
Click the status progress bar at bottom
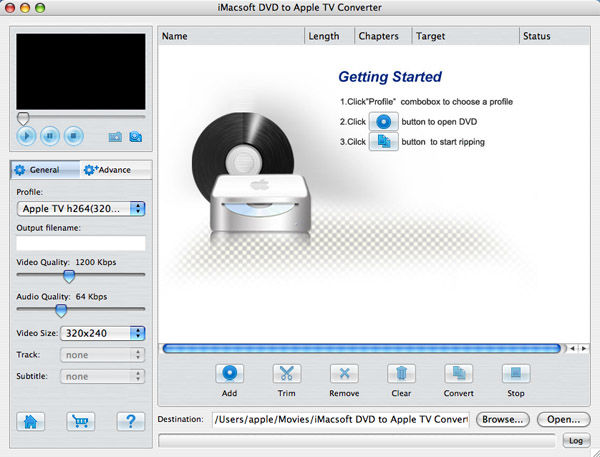pyautogui.click(x=357, y=441)
